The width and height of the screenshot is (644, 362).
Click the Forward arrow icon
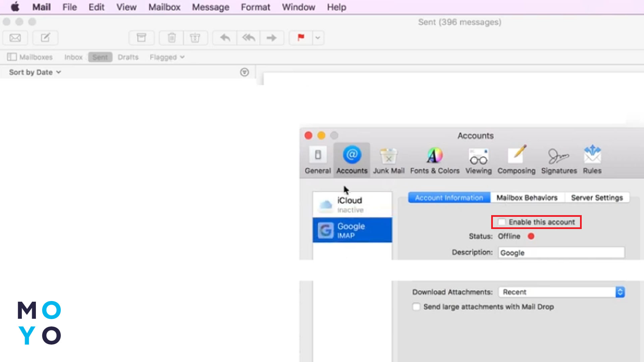272,38
